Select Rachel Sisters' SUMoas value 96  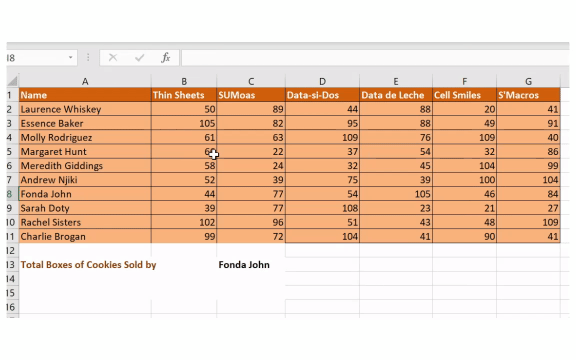coord(251,222)
